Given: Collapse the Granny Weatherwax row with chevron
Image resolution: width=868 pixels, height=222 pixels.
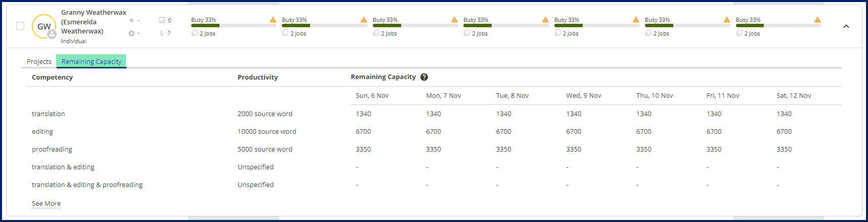Looking at the screenshot, I should 846,26.
